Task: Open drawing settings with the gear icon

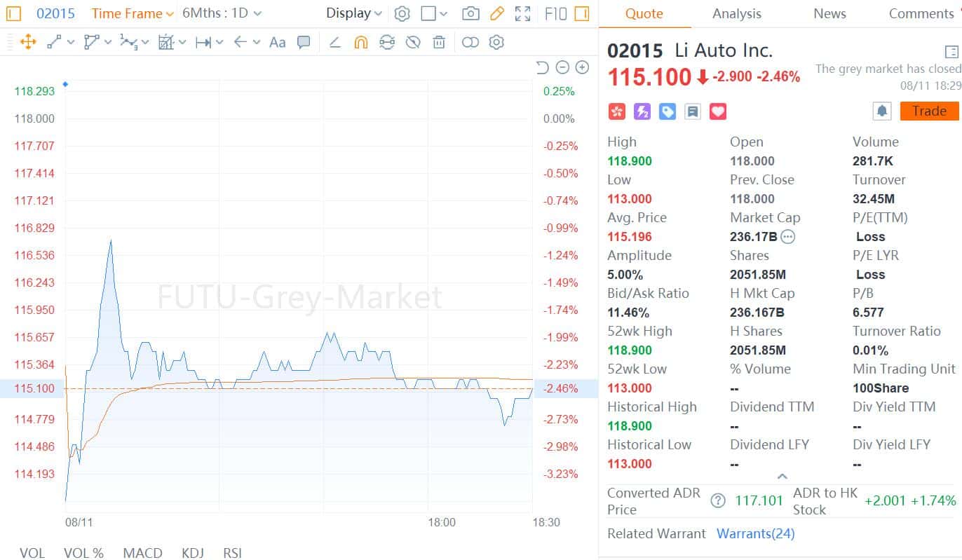Action: click(496, 43)
